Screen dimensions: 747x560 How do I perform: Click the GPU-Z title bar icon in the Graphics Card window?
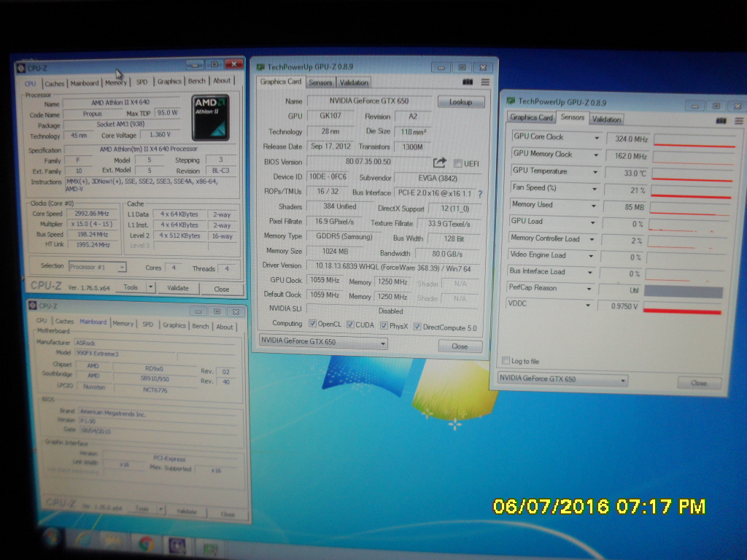click(260, 67)
